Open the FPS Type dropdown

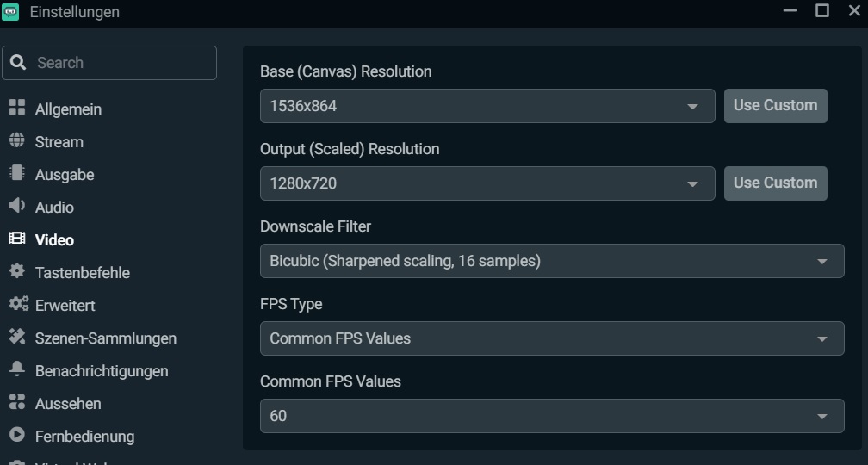coord(551,338)
